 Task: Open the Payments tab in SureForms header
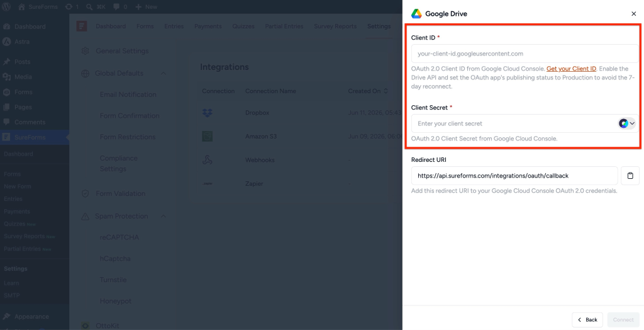click(x=208, y=26)
